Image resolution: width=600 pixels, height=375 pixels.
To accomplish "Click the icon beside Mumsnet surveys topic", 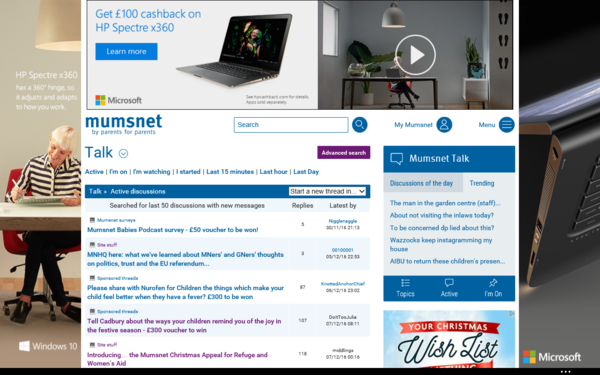I will (x=92, y=220).
